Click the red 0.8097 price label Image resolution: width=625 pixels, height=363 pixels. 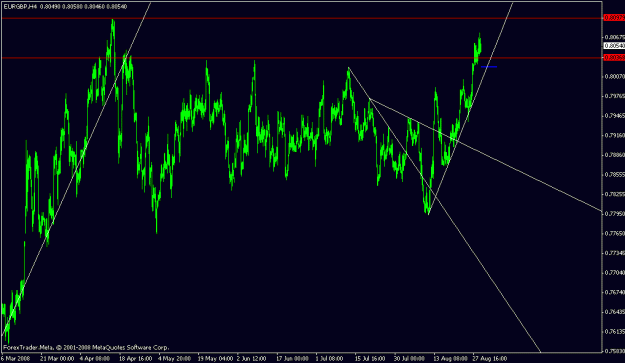tap(614, 18)
